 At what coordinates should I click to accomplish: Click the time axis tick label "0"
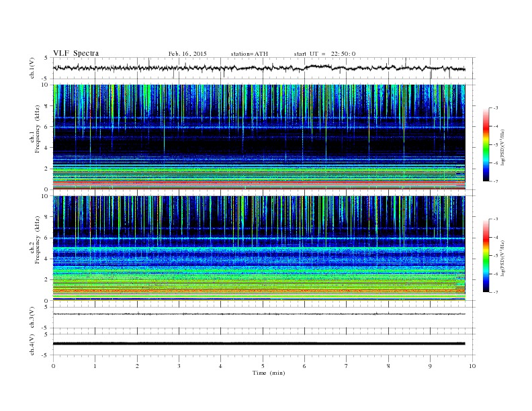click(x=53, y=366)
